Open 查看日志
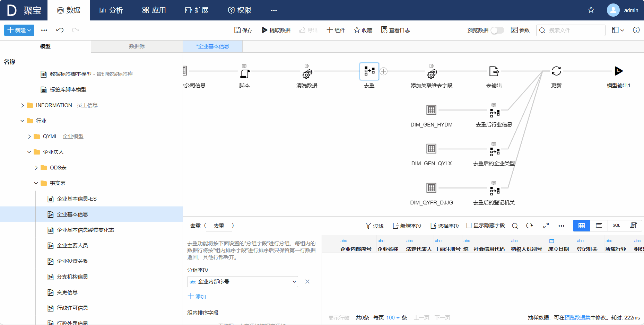This screenshot has height=325, width=644. (395, 30)
